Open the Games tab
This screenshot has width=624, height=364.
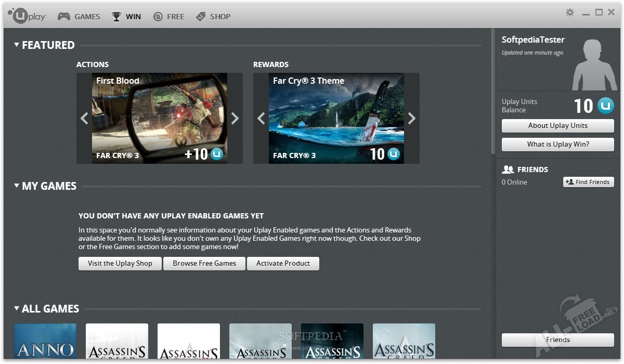coord(79,17)
